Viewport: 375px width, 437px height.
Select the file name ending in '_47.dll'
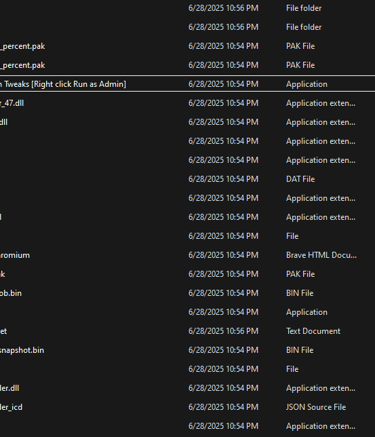pos(12,103)
